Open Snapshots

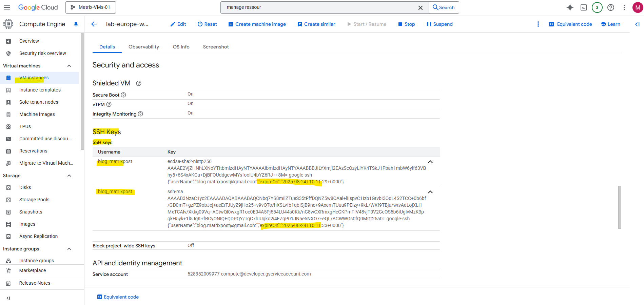click(39, 212)
